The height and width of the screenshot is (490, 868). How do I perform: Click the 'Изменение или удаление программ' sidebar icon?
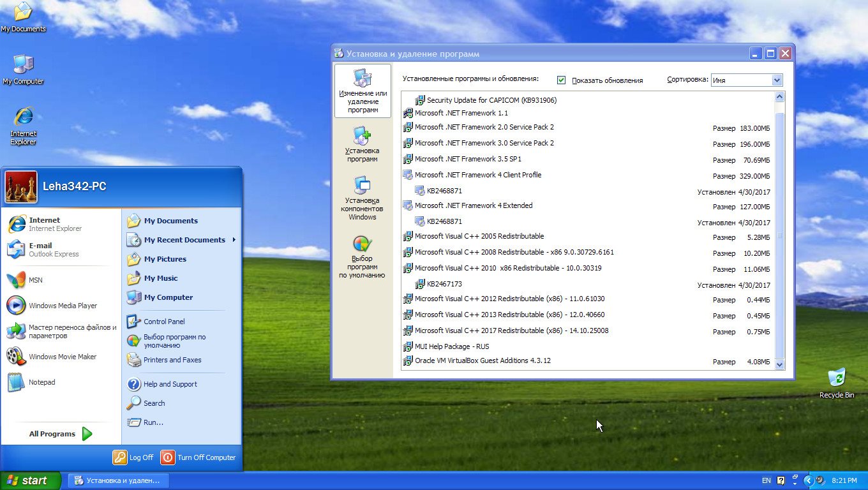click(363, 91)
